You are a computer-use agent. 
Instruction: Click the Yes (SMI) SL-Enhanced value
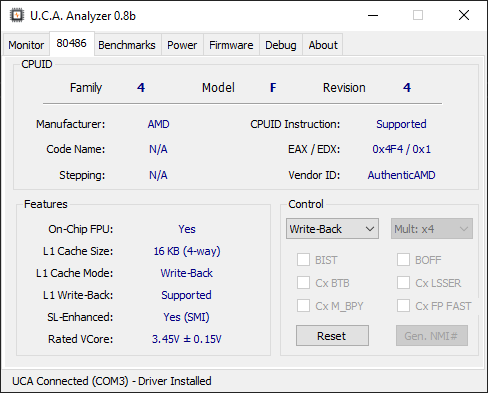(187, 317)
